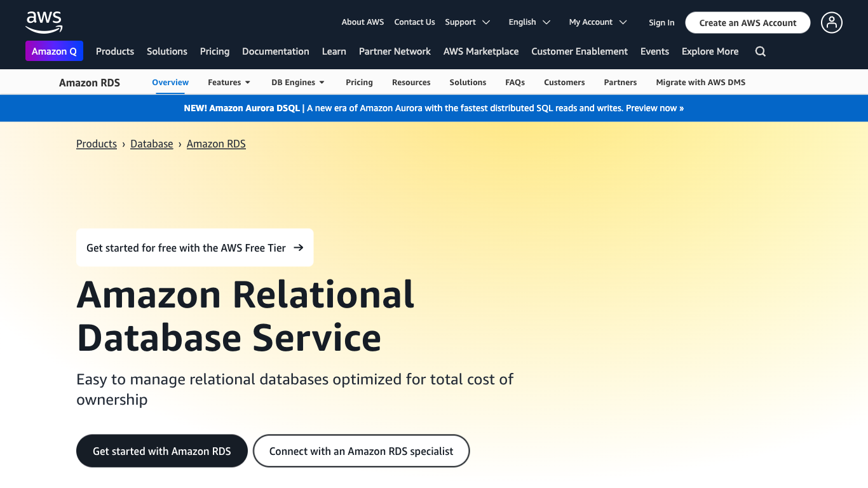Open the Solutions tab in the RDS subnav

coord(468,83)
